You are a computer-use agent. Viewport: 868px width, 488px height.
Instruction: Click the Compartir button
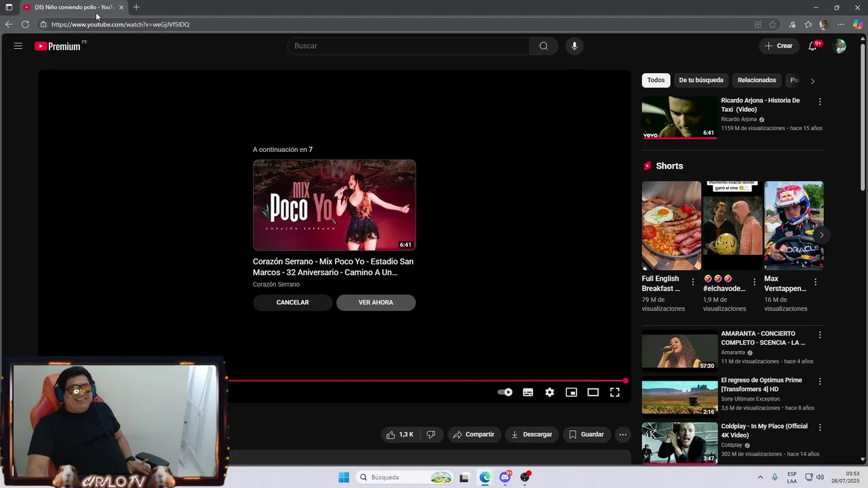tap(473, 434)
